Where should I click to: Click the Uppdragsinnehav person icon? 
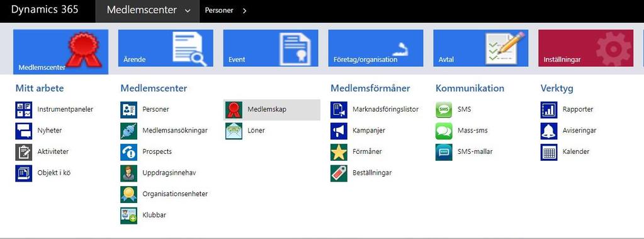[128, 173]
